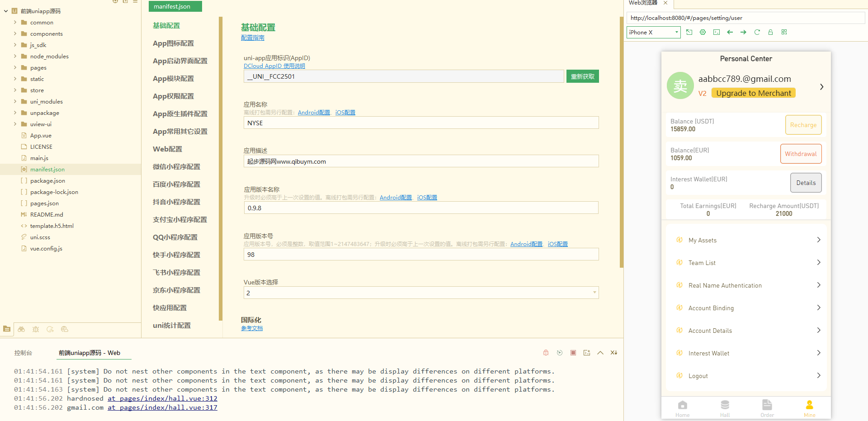This screenshot has width=868, height=421.
Task: Open the Vue版本选择 dropdown
Action: tap(420, 293)
